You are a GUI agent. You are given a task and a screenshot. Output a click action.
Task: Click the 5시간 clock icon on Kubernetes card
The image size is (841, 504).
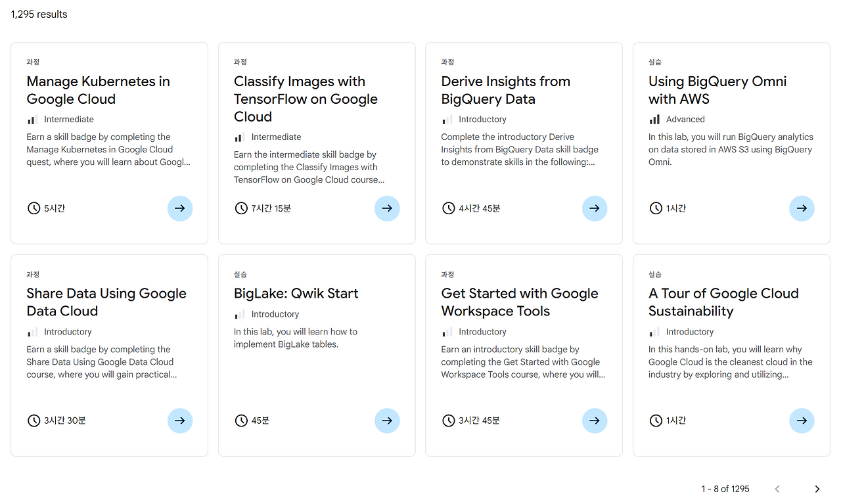tap(34, 208)
